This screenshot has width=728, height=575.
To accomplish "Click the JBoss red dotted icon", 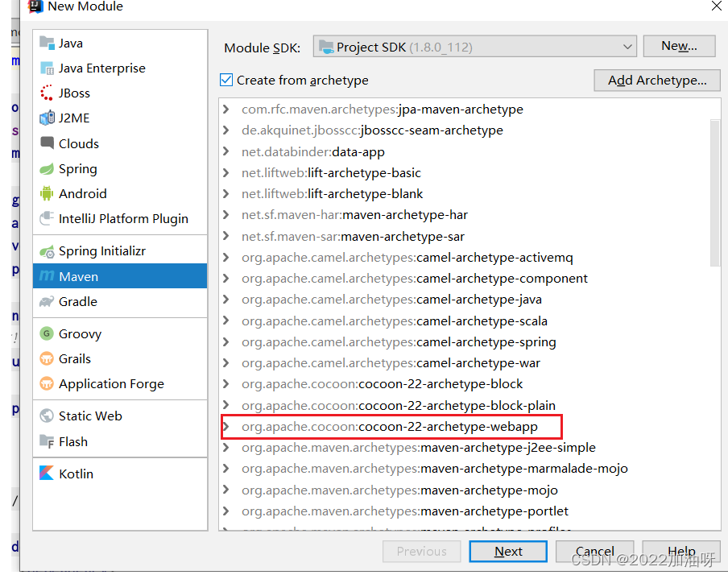I will click(47, 93).
